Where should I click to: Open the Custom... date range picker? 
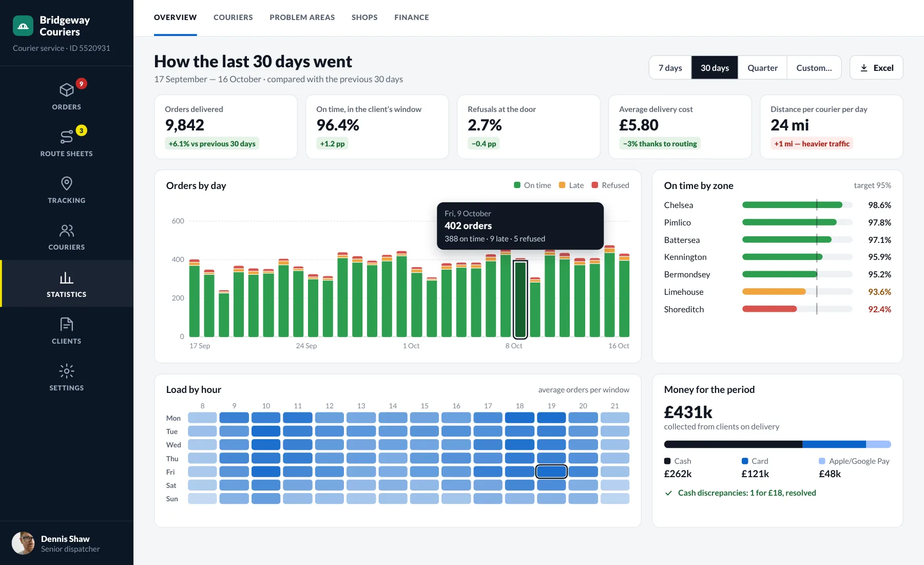(814, 68)
